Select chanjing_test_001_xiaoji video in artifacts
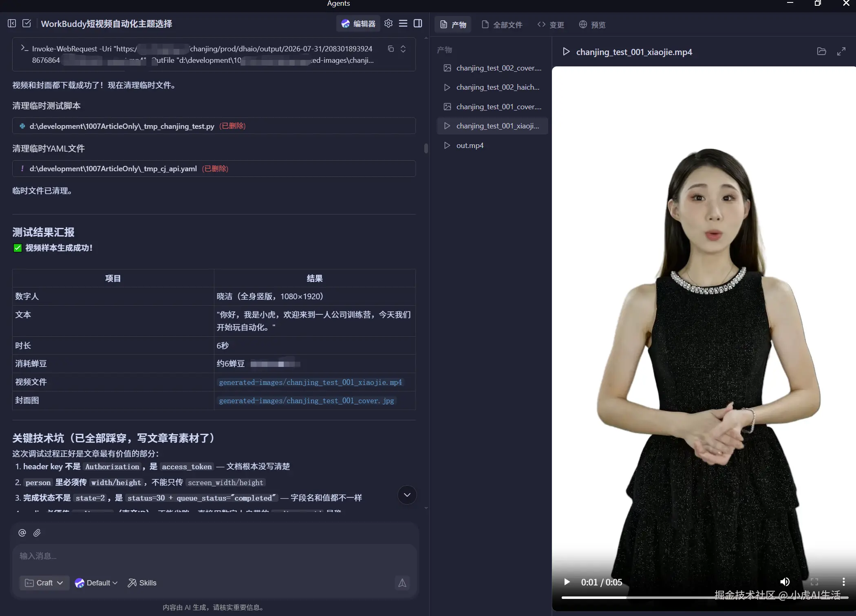 (x=492, y=126)
